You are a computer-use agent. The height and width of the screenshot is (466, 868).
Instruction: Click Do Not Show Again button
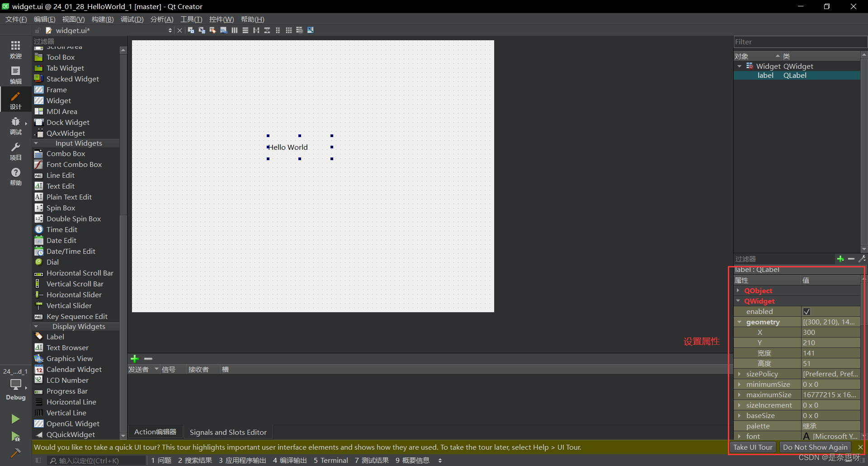[815, 447]
